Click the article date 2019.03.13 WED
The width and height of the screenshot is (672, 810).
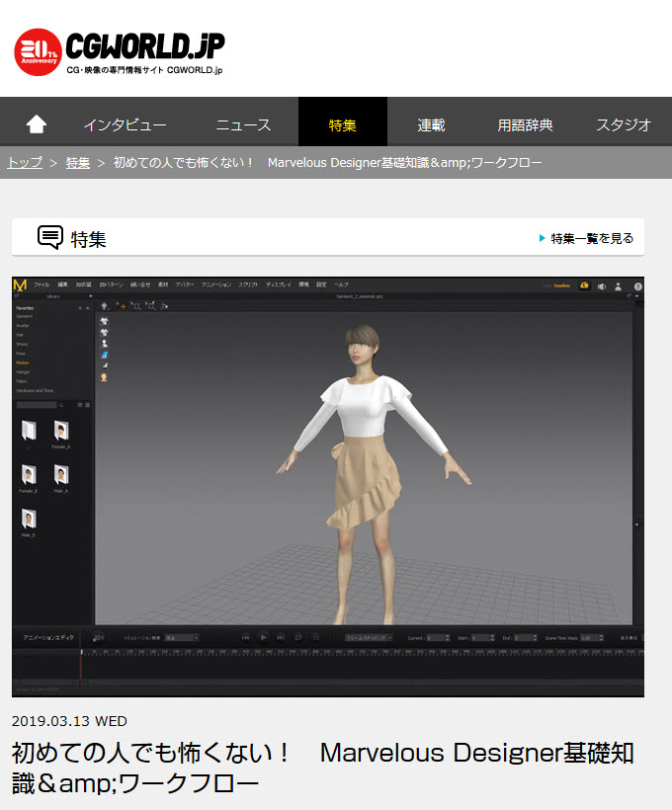click(69, 721)
